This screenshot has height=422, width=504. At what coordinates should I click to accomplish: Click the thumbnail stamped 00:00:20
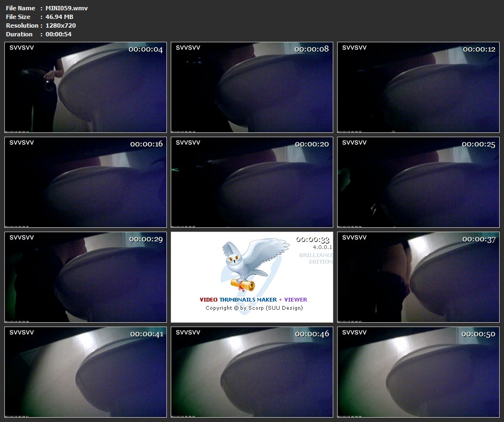pyautogui.click(x=252, y=182)
